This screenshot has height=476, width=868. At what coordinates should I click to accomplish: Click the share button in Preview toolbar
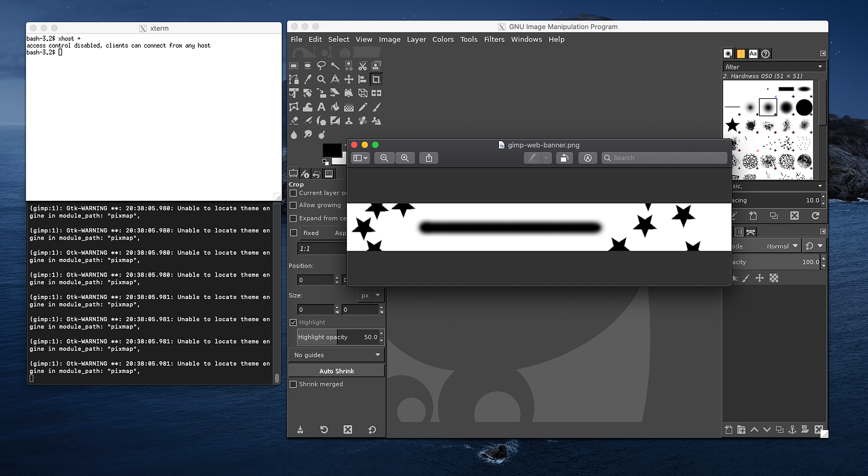point(429,158)
